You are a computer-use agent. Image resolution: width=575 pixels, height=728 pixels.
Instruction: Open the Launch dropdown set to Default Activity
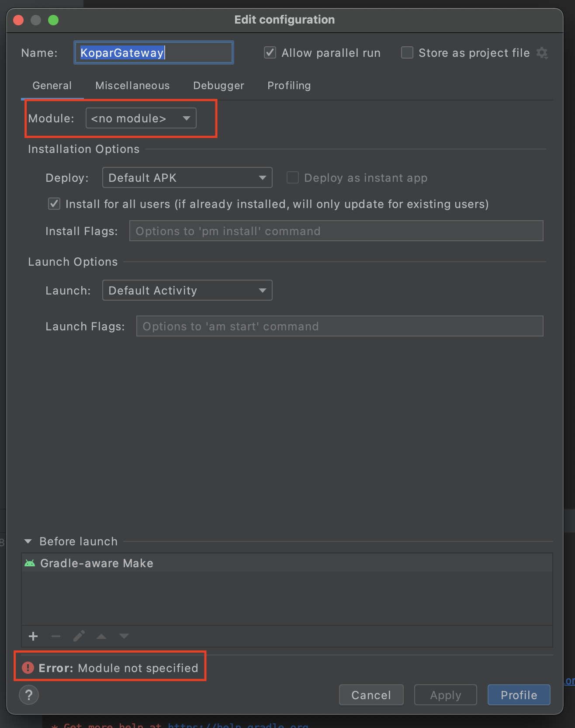pos(187,290)
